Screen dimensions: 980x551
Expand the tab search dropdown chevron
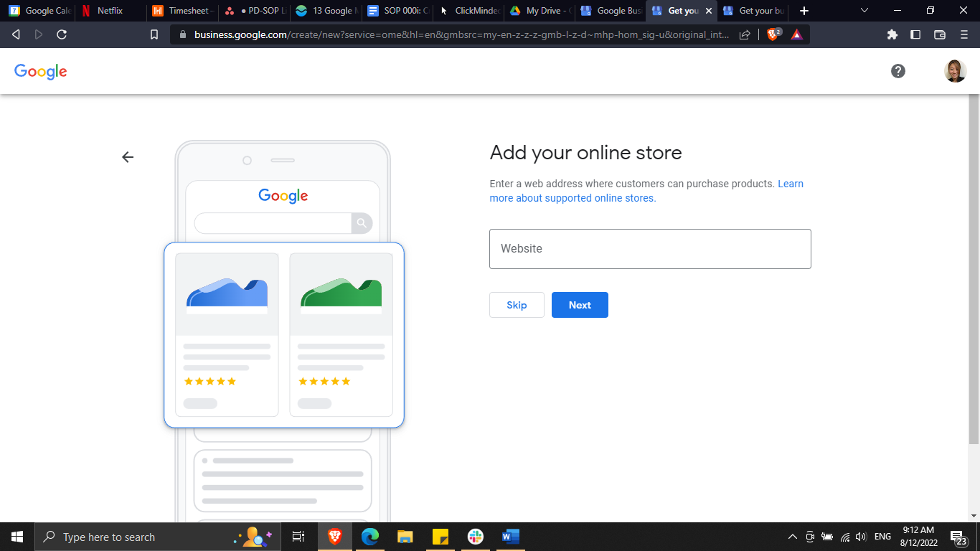coord(864,11)
